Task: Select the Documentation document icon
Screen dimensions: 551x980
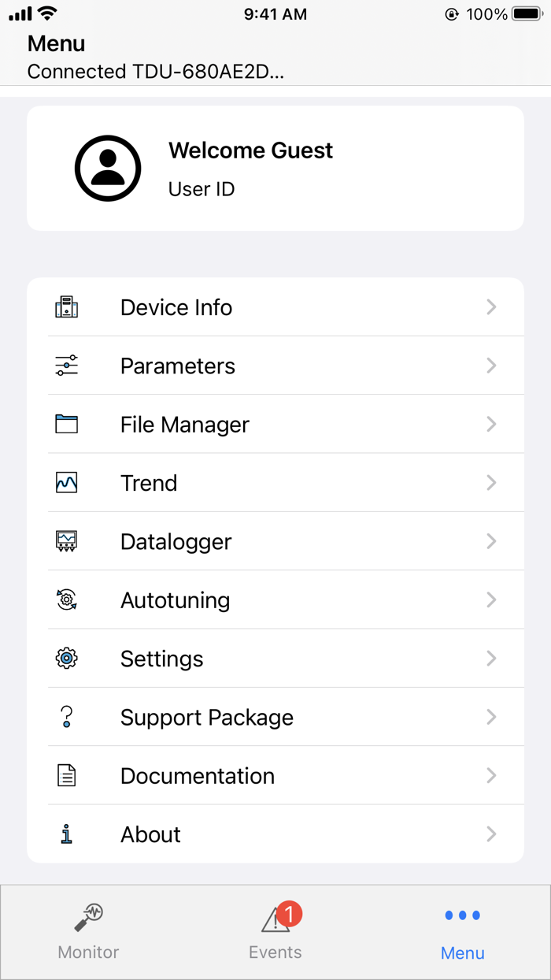Action: 66,774
